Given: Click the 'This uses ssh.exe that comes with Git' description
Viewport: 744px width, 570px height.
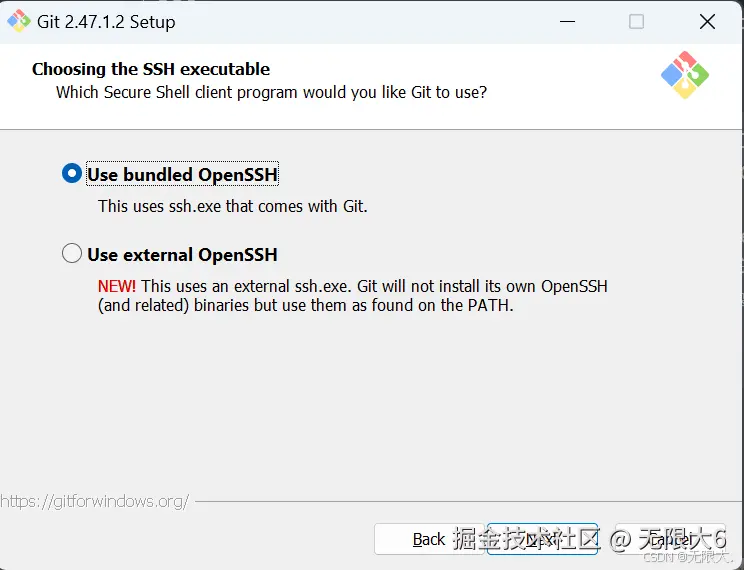Looking at the screenshot, I should [233, 207].
